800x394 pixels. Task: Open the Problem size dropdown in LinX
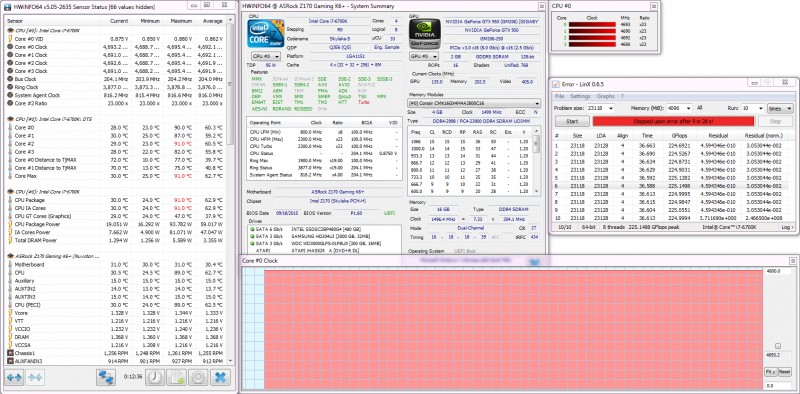(600, 108)
